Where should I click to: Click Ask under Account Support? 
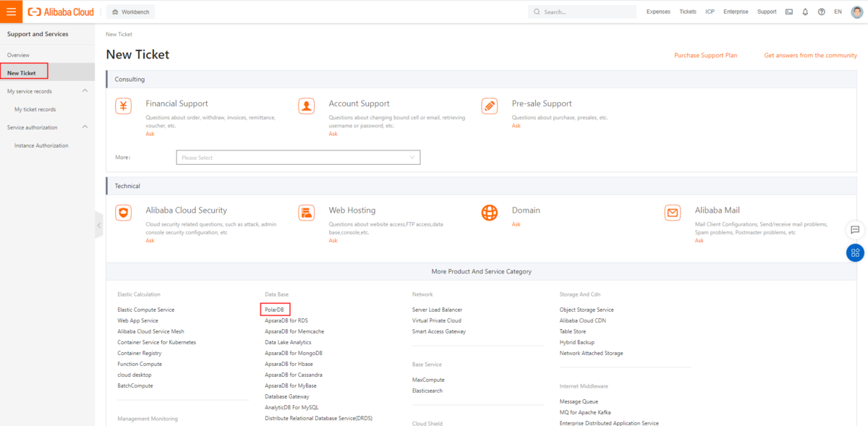[333, 134]
